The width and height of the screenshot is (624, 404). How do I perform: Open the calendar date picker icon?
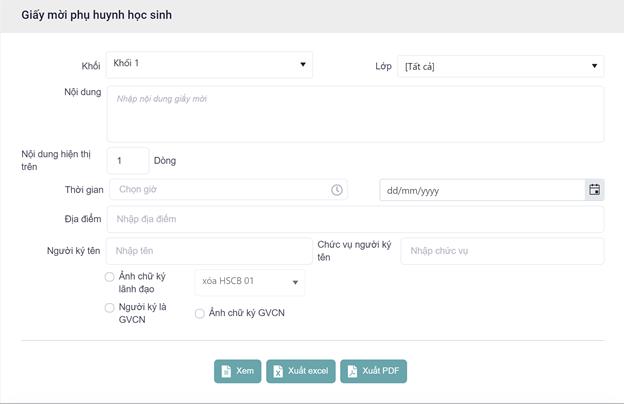point(594,189)
